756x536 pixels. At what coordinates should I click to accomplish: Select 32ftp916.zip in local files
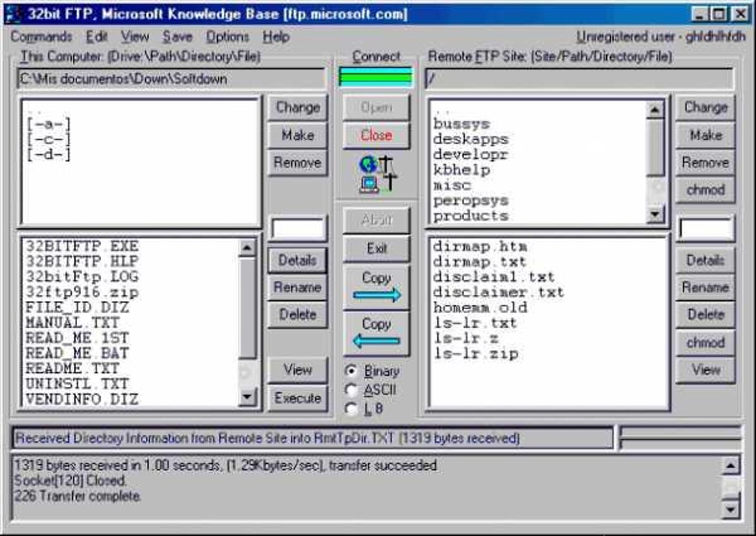click(x=82, y=292)
